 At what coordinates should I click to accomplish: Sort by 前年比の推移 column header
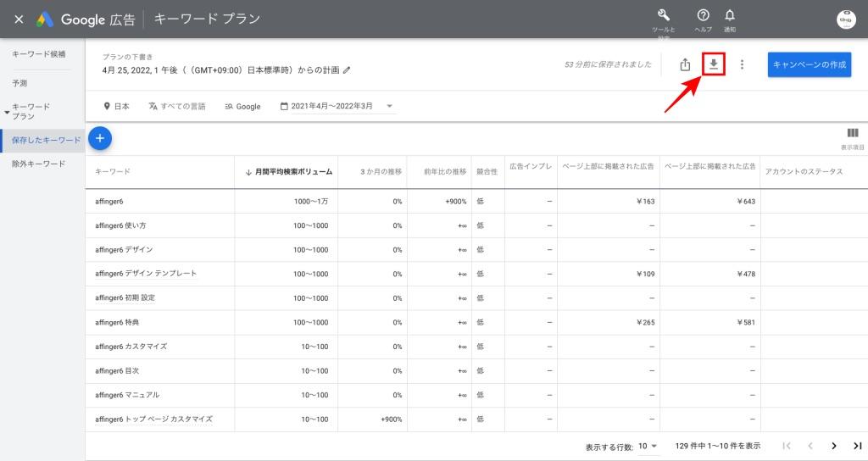(445, 171)
